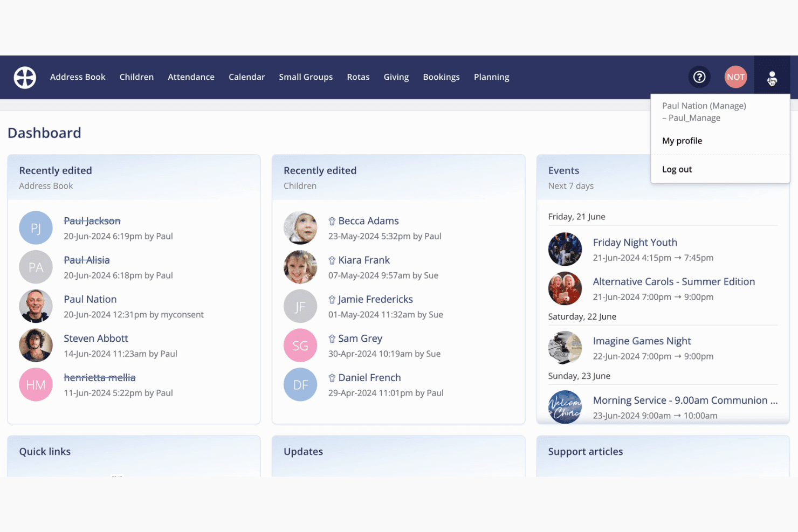Click the child icon beside Jamie Fredericks

click(x=332, y=300)
